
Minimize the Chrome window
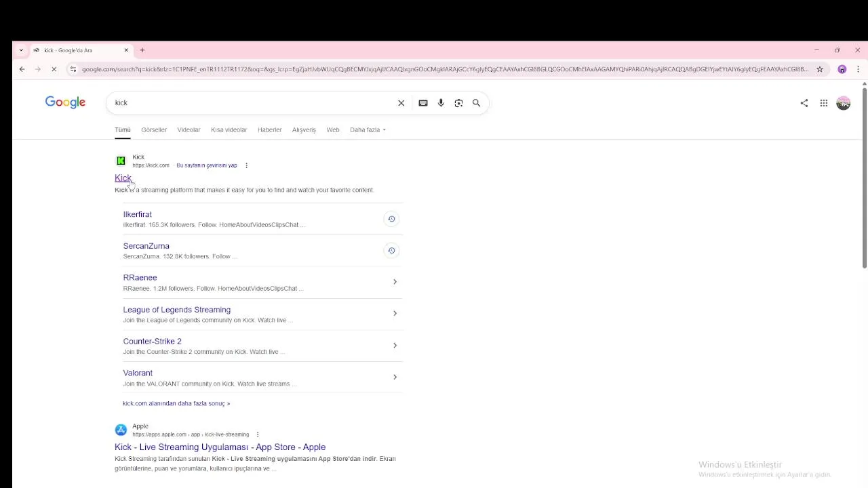(816, 50)
